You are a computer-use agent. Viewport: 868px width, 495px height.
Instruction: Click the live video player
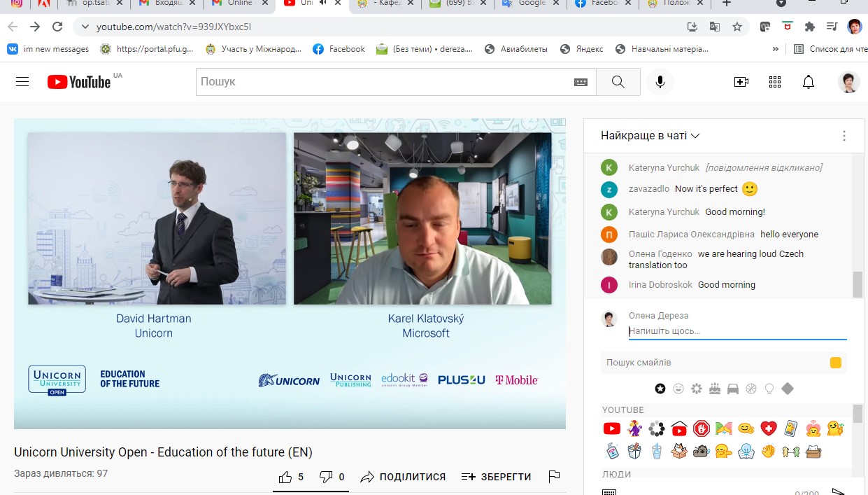pos(290,273)
